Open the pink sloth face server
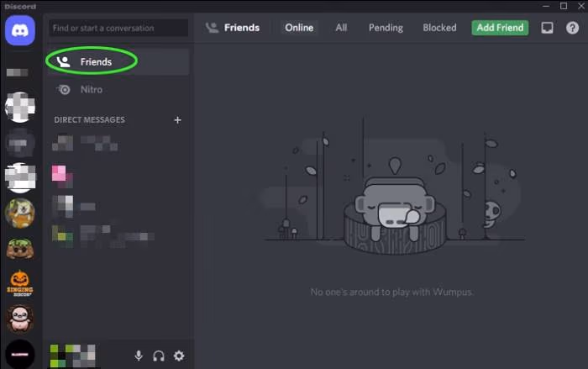 click(x=20, y=319)
